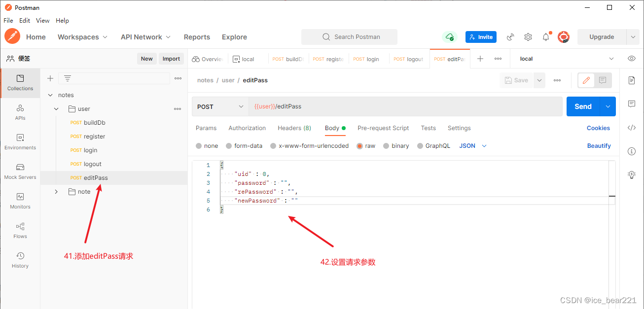Screen dimensions: 644x309
Task: Open the Edit menu
Action: coord(25,21)
